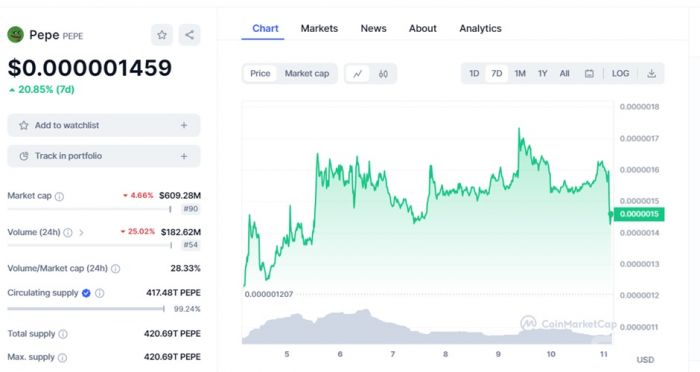Viewport: 700px width, 372px height.
Task: Expand Add to watchlist plus sign
Action: tap(184, 125)
